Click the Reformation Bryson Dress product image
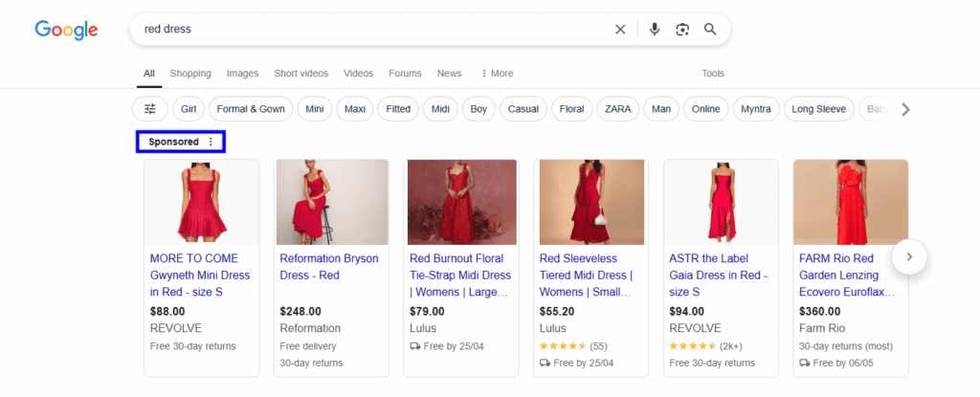Screen dimensions: 980x397 (x=332, y=202)
